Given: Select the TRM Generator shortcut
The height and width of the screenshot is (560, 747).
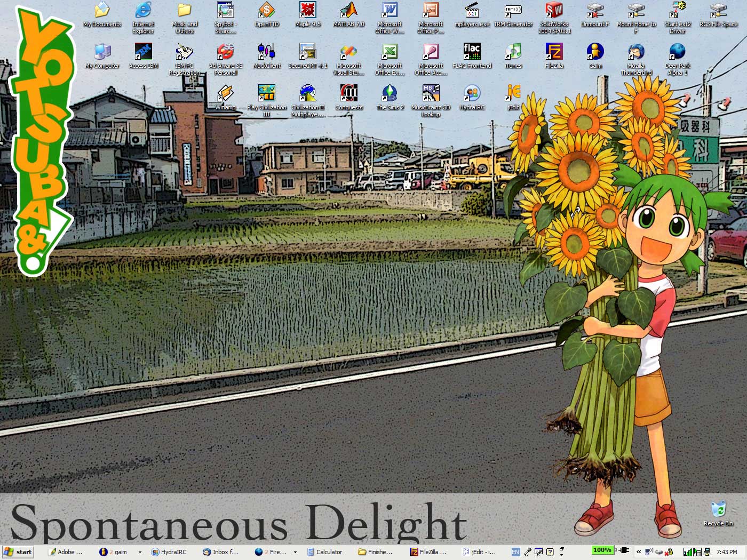Looking at the screenshot, I should click(x=513, y=14).
